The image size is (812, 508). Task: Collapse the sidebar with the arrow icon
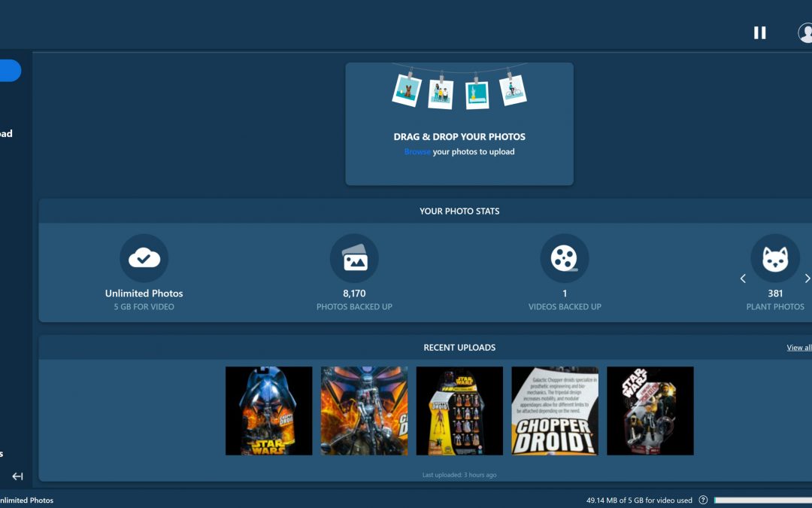(17, 476)
